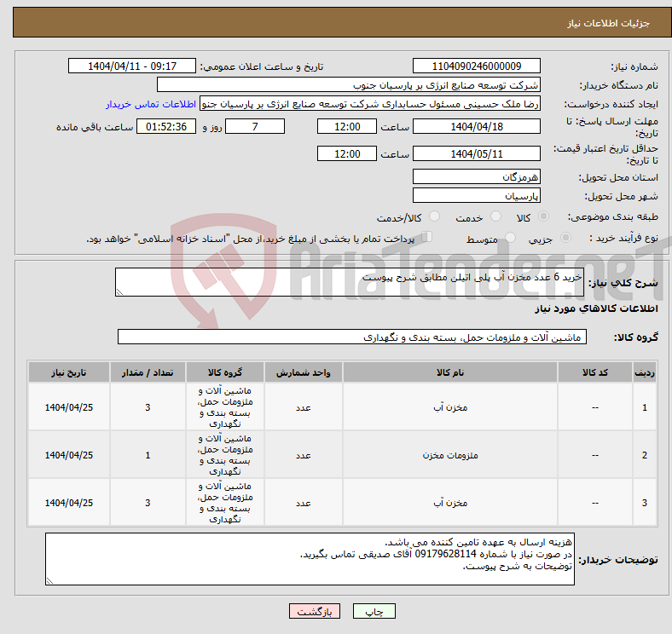Image resolution: width=672 pixels, height=634 pixels.
Task: Click the buyer organization name field
Action: (349, 85)
